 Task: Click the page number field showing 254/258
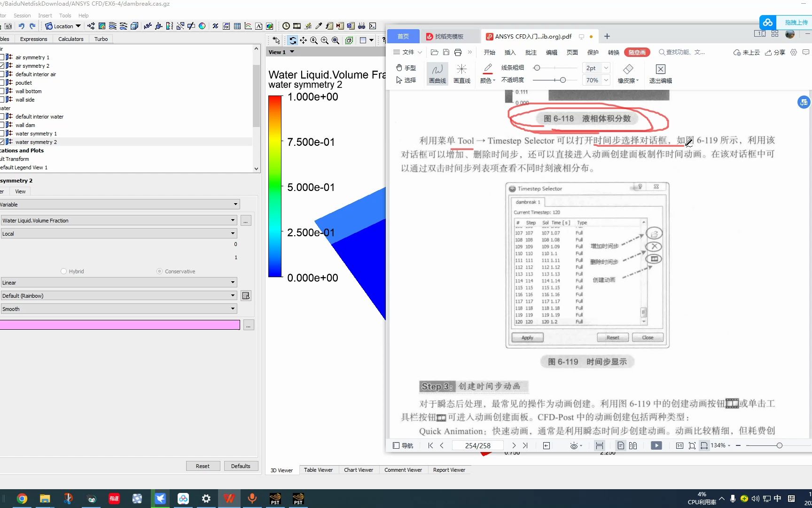coord(477,445)
